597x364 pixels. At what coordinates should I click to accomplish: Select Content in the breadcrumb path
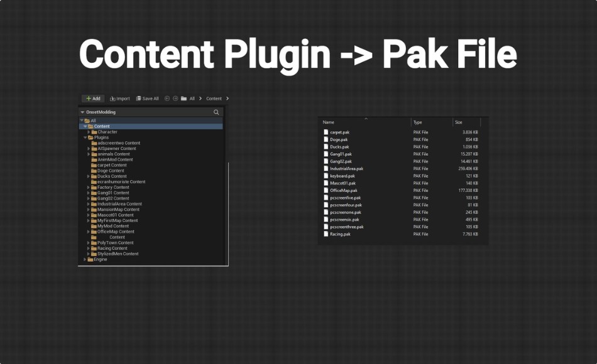coord(213,99)
